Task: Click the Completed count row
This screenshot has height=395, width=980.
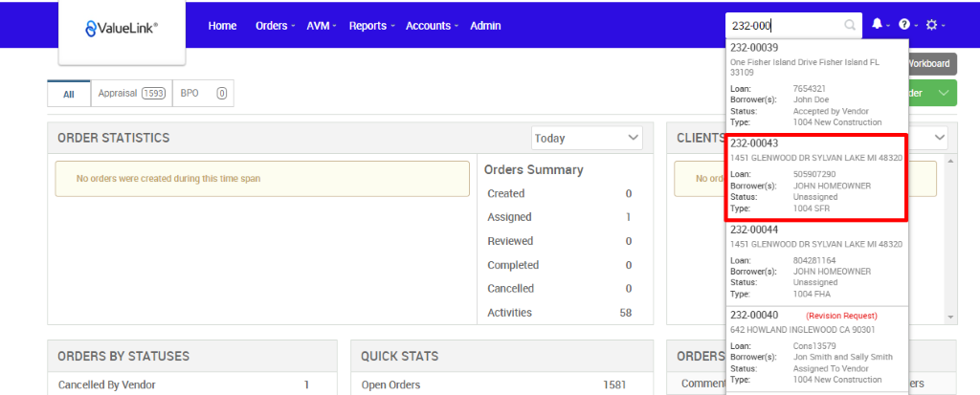Action: [559, 265]
